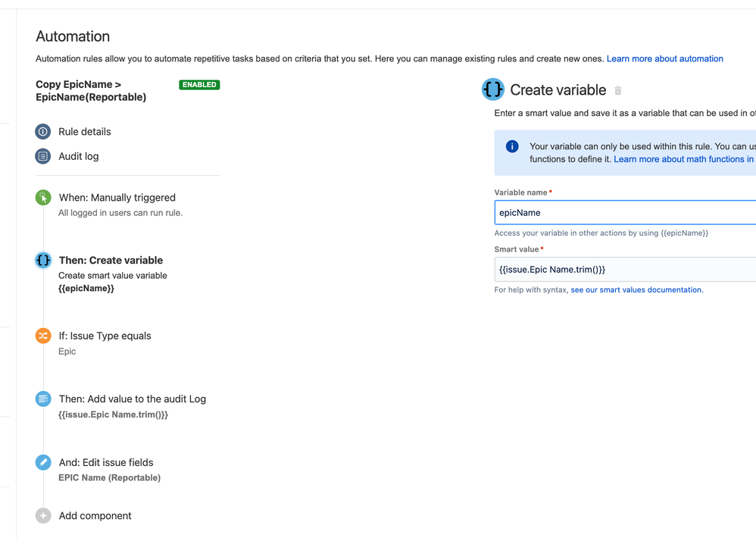
Task: Open the Learn more about automation link
Action: click(x=664, y=58)
